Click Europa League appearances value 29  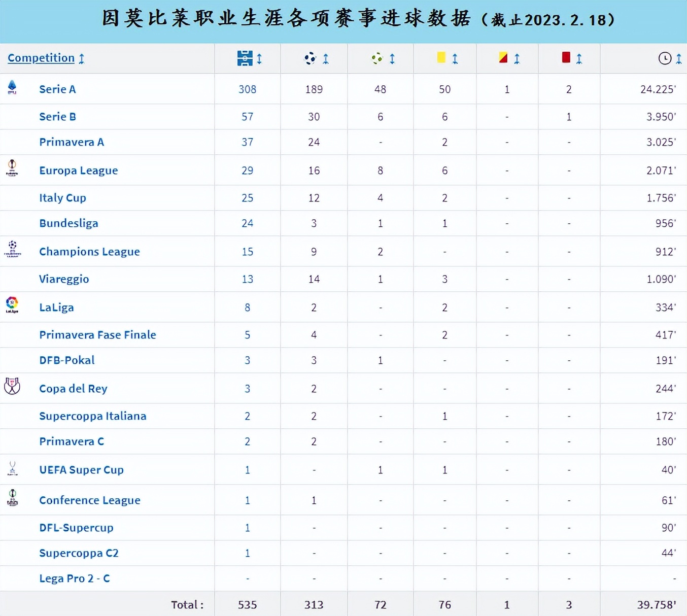pos(248,170)
